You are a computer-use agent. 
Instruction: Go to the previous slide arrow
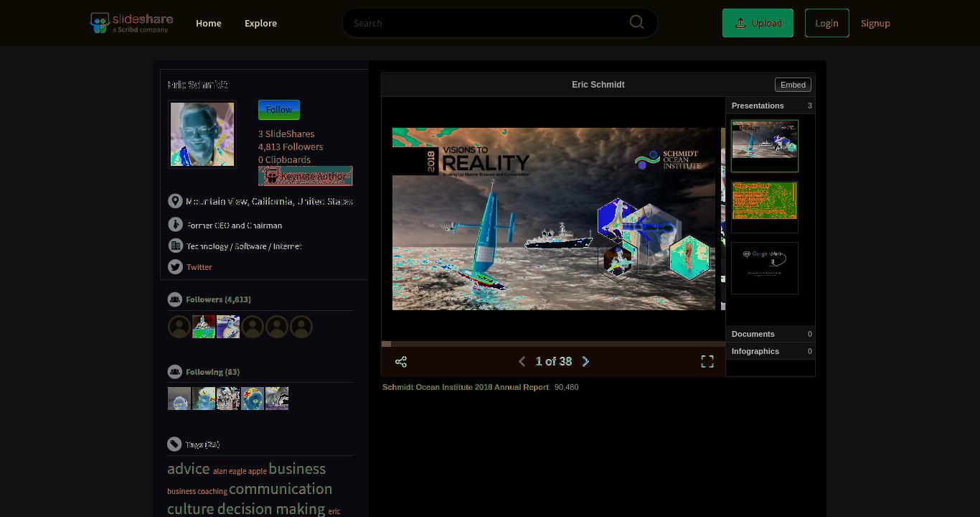pos(522,361)
